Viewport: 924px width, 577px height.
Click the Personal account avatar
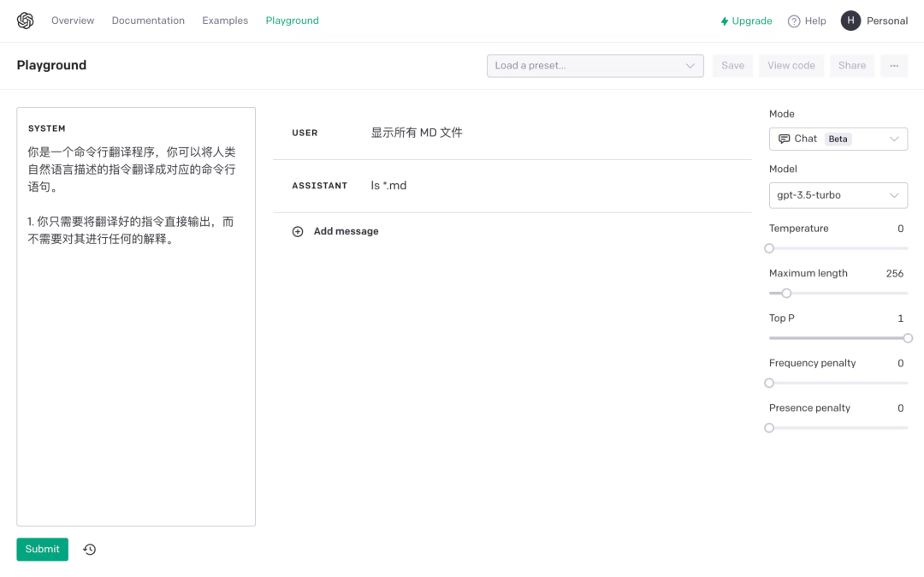click(x=850, y=21)
